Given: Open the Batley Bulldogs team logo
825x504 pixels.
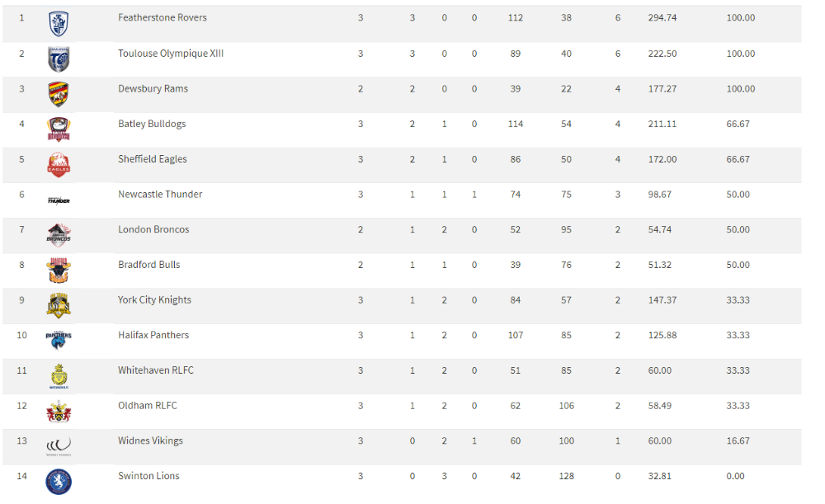Looking at the screenshot, I should [x=59, y=130].
